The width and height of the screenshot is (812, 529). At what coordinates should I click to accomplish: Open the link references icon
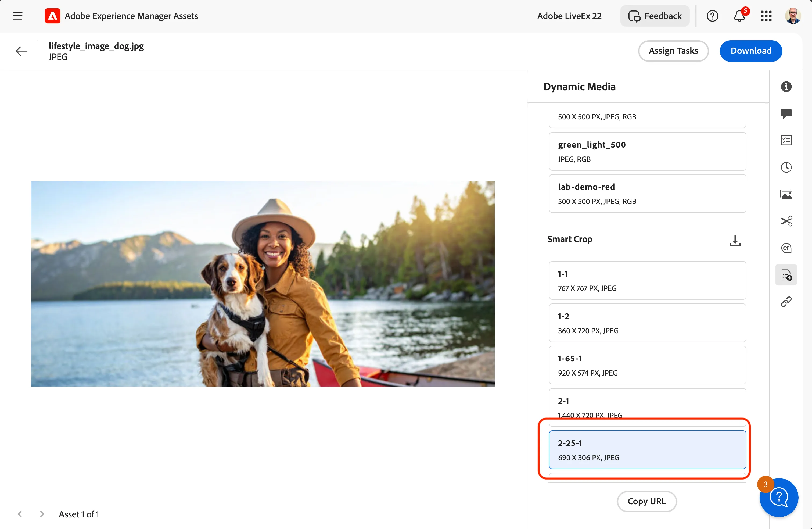point(786,302)
